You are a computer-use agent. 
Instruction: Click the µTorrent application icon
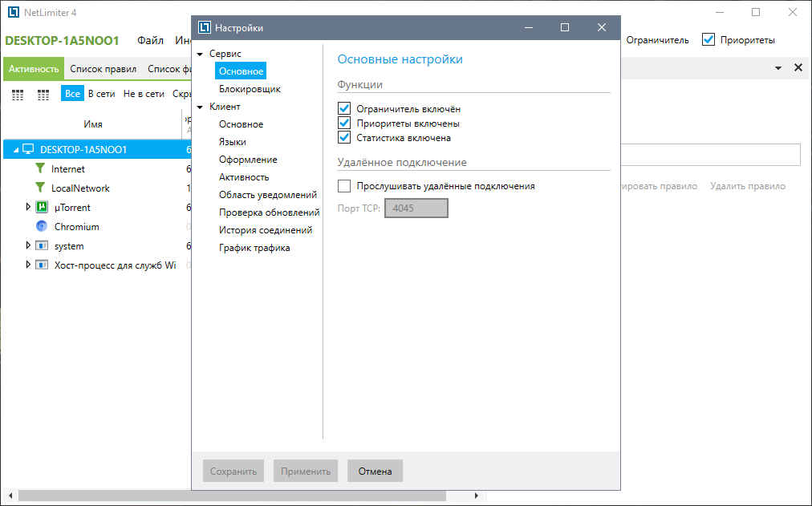[42, 208]
